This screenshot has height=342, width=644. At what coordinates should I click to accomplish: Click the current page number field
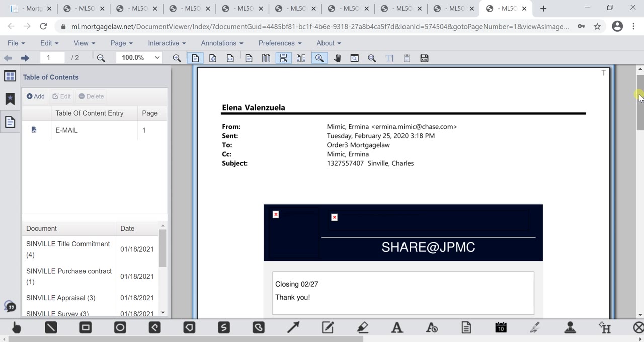pyautogui.click(x=52, y=58)
